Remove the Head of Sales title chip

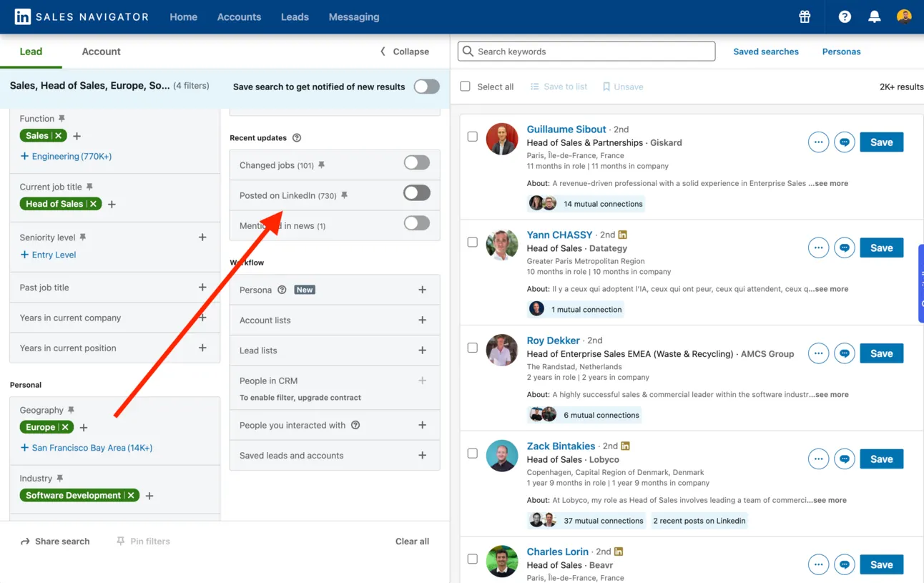[93, 204]
